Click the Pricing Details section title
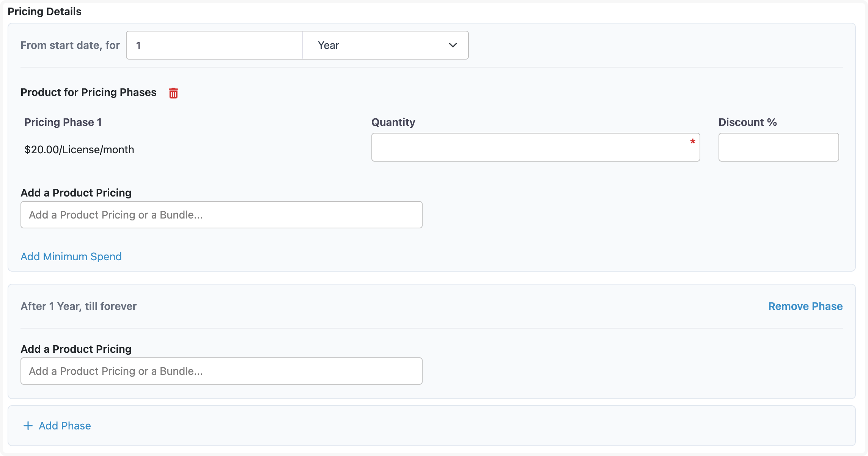The image size is (868, 456). (x=44, y=11)
